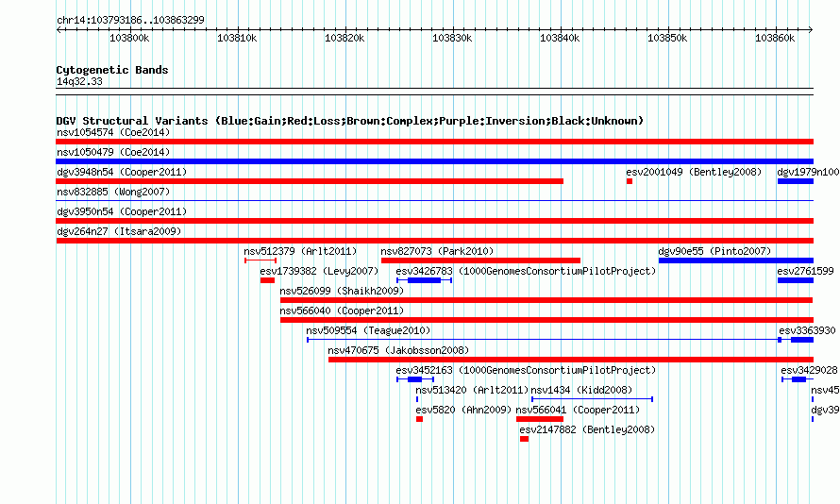Open the nsv1434 (Kidd2008) label
Image resolution: width=840 pixels, height=504 pixels.
pos(581,390)
